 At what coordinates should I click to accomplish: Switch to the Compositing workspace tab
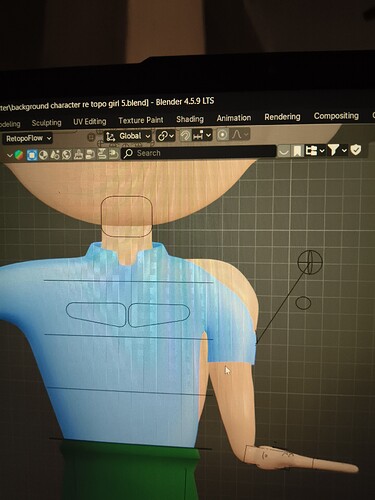coord(336,116)
